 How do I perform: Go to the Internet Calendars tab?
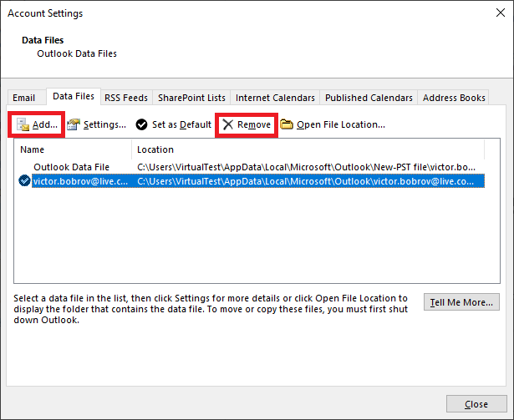(x=275, y=98)
